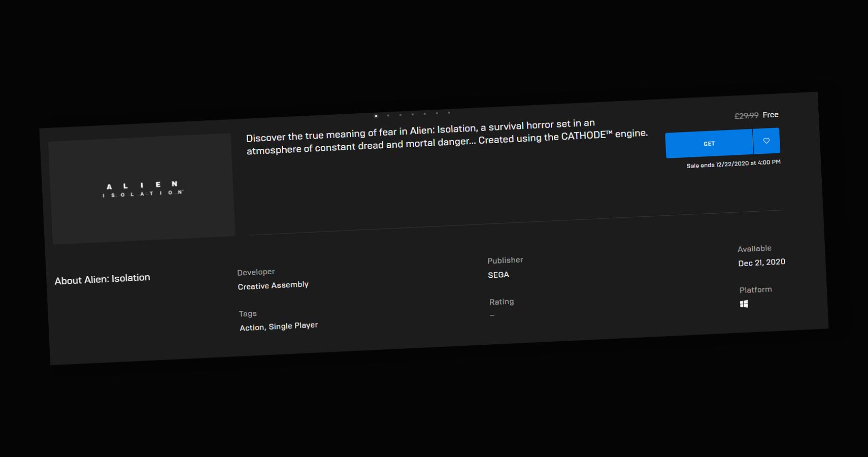Open the Alien Isolation logo thumbnail
Screen dimensions: 868x457
coord(142,189)
